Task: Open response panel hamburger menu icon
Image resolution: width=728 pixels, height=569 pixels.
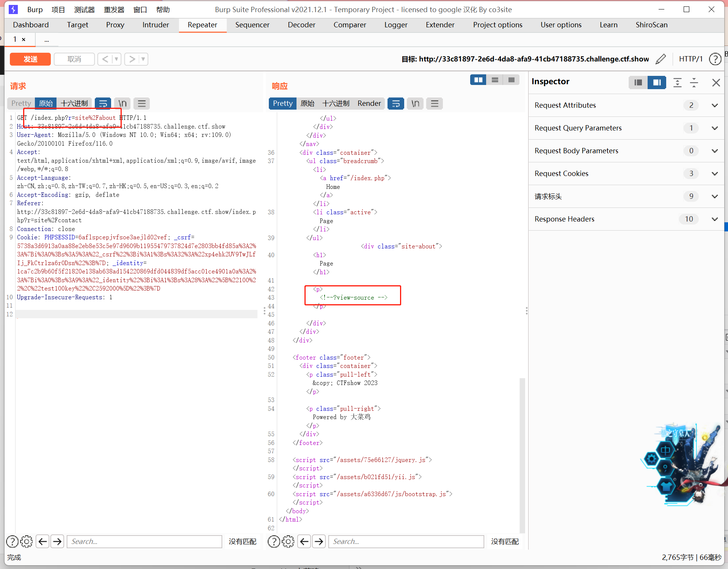Action: (x=435, y=104)
